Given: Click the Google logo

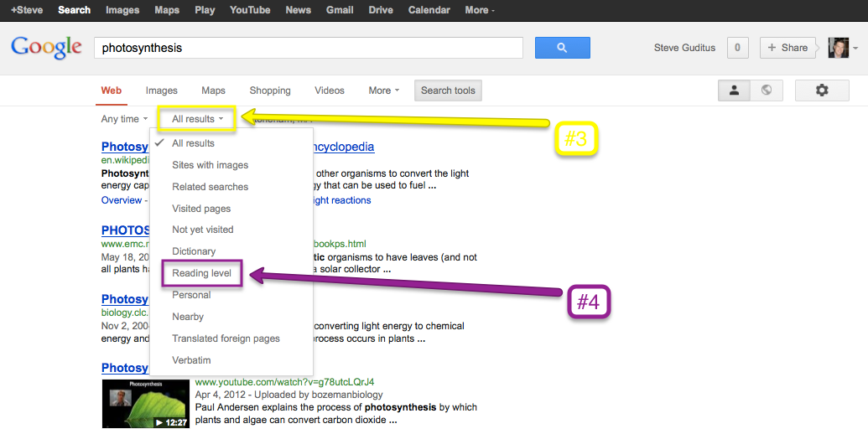Looking at the screenshot, I should point(46,47).
